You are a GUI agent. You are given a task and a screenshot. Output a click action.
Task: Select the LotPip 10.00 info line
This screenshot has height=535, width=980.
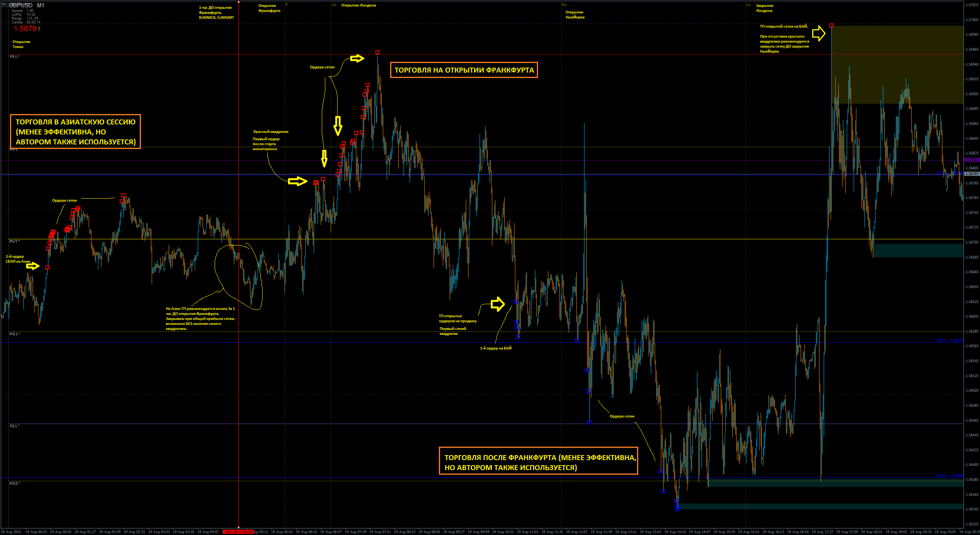(x=23, y=15)
